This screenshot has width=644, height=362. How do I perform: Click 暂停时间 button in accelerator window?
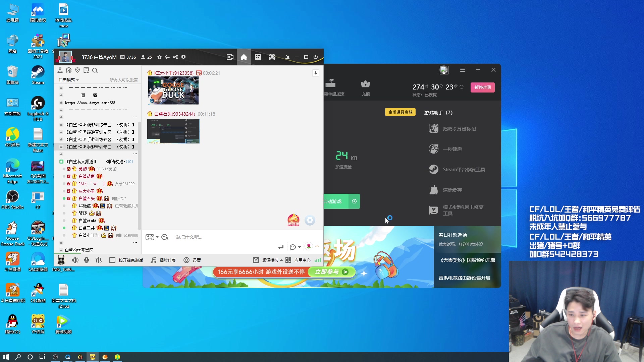click(x=482, y=87)
